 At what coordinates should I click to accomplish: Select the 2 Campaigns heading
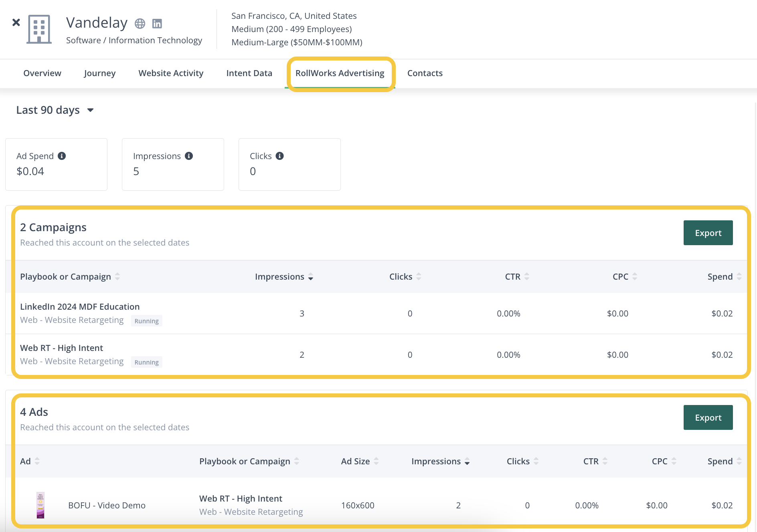pyautogui.click(x=53, y=227)
